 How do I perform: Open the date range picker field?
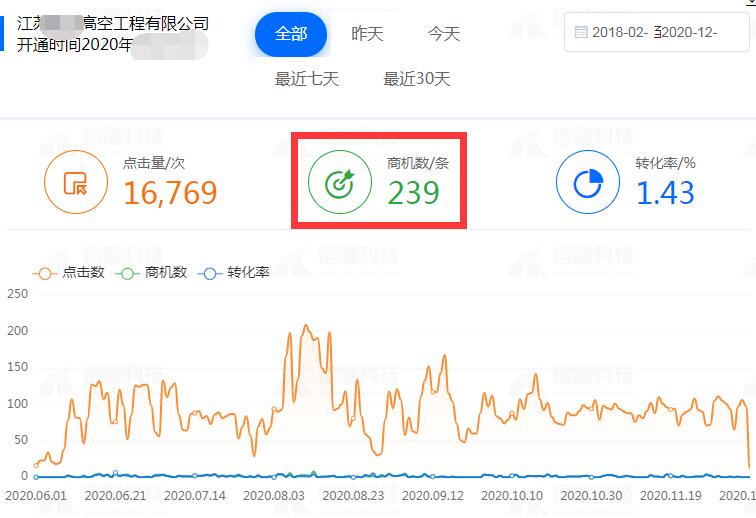(x=655, y=33)
